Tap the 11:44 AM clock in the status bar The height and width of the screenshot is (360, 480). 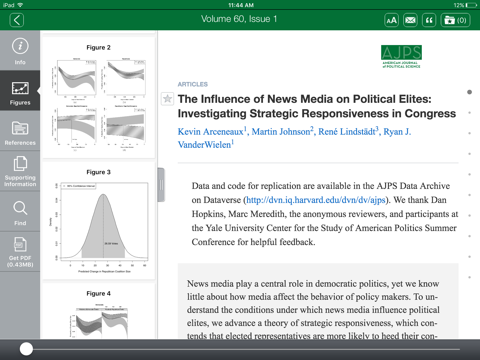(241, 5)
